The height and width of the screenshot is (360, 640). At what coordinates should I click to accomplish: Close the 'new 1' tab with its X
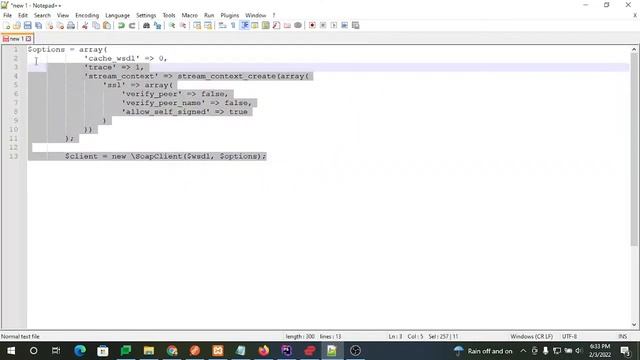pos(28,39)
